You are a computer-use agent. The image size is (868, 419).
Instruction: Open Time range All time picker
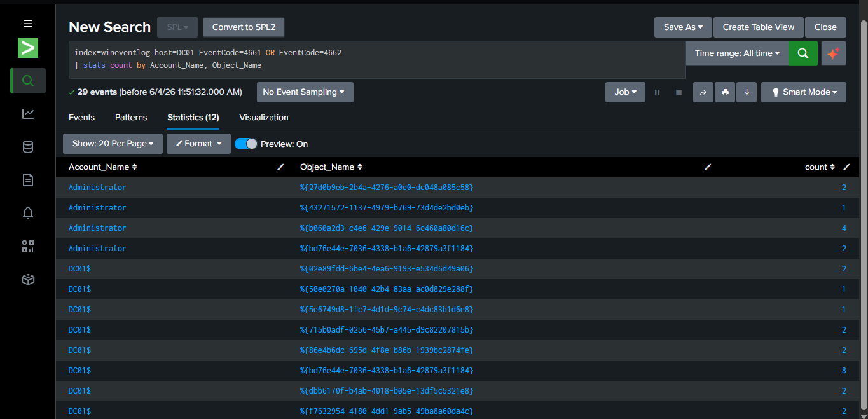pos(737,53)
